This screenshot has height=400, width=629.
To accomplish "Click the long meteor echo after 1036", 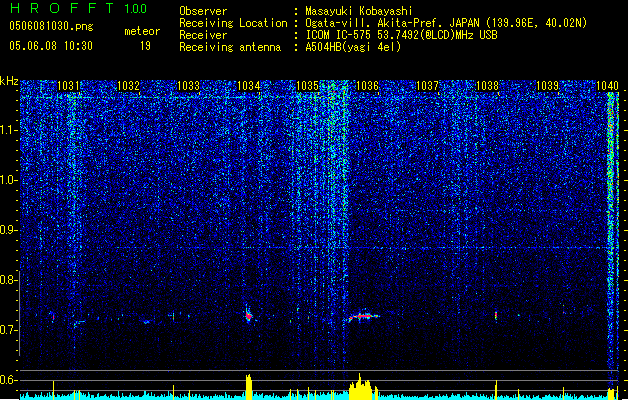I will pos(363,316).
